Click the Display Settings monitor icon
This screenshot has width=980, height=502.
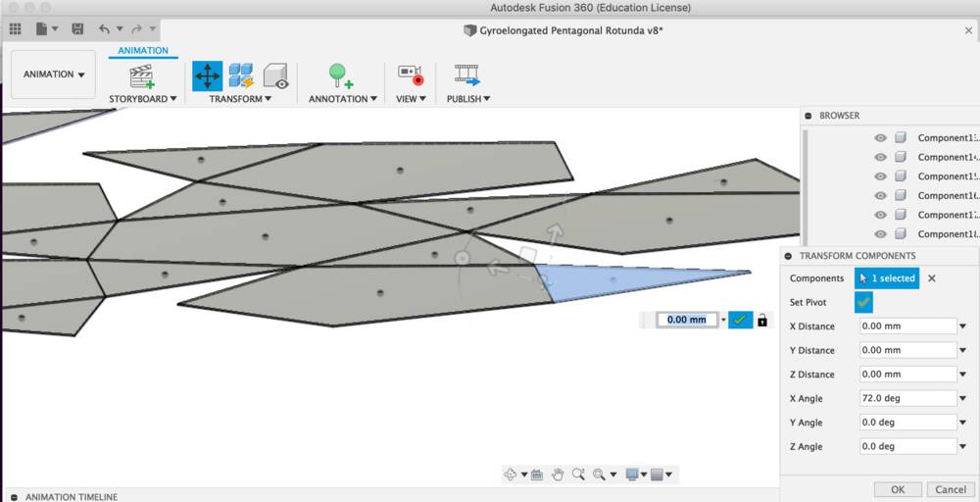click(x=632, y=475)
